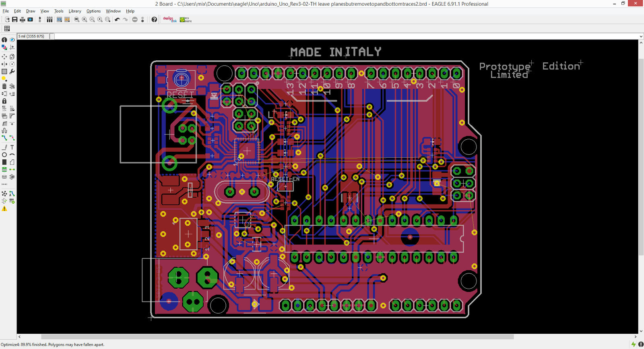Select the Wire line drawing tool
Viewport: 644px width, 349px height.
pos(4,147)
